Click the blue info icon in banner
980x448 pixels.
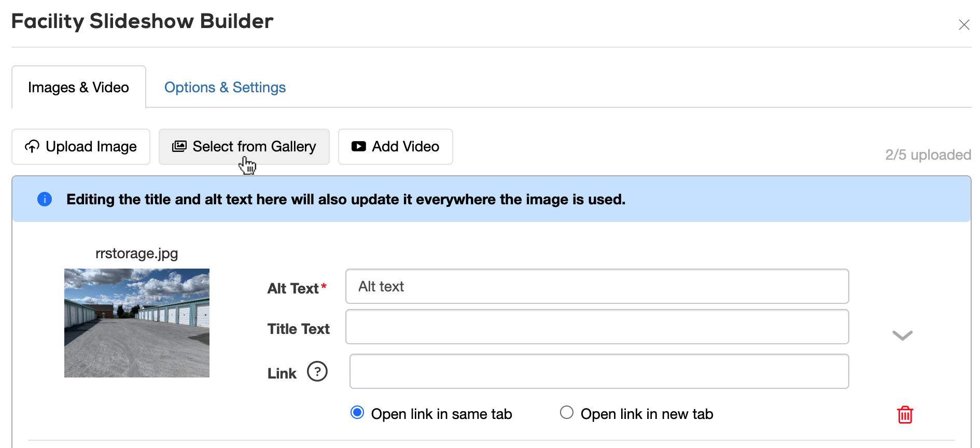[45, 199]
